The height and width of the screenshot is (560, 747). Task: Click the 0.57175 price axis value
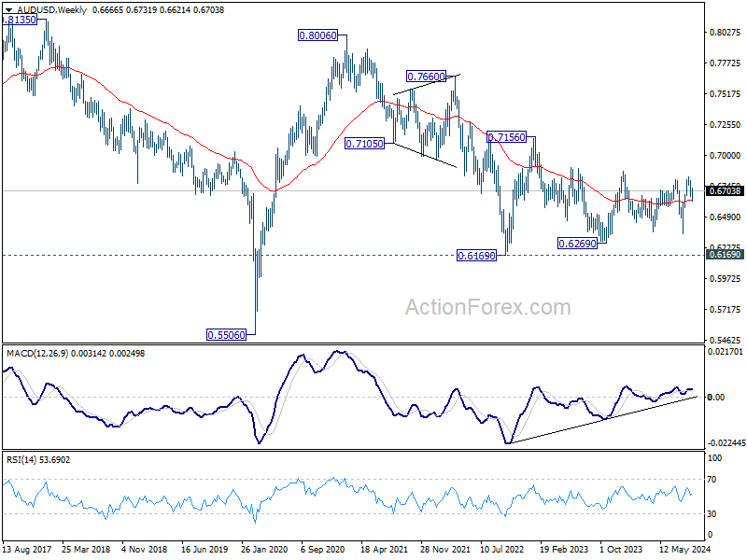[726, 310]
